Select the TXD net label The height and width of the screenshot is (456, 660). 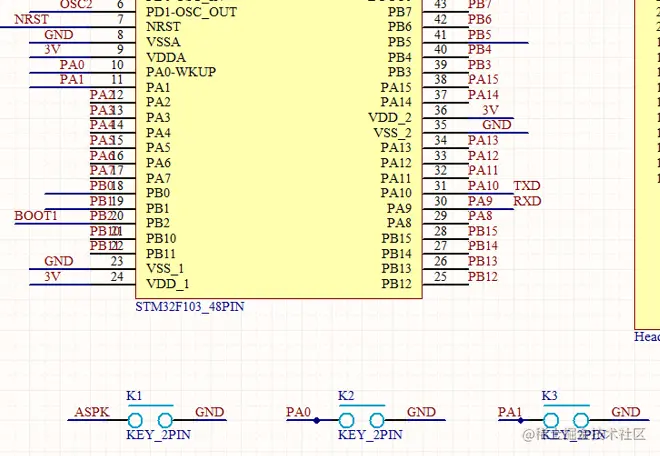tap(527, 186)
